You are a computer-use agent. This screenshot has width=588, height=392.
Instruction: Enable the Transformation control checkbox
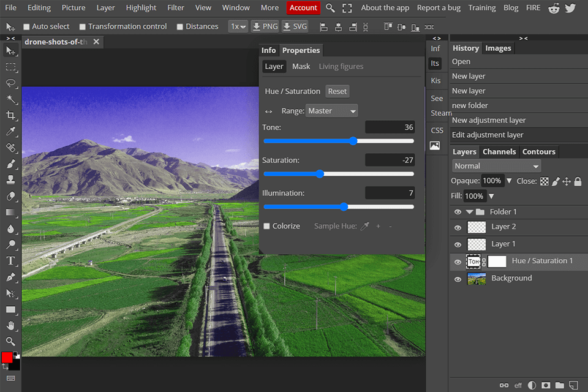coord(83,26)
